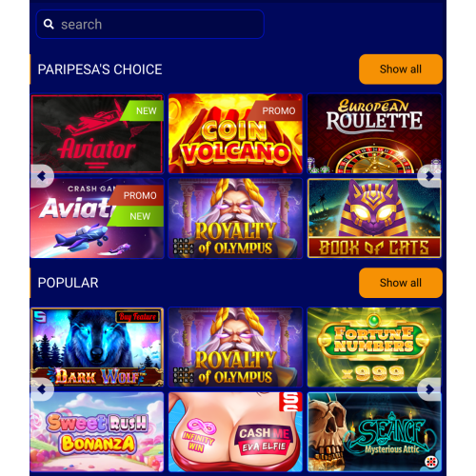Image resolution: width=476 pixels, height=476 pixels.
Task: Launch Fortune Numbers x999 game
Action: point(374,347)
